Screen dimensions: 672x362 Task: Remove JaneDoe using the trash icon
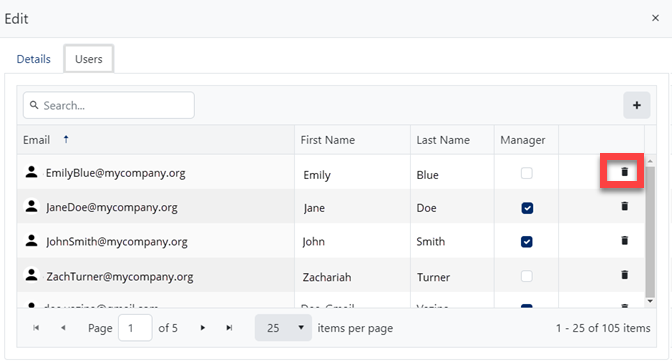(624, 206)
